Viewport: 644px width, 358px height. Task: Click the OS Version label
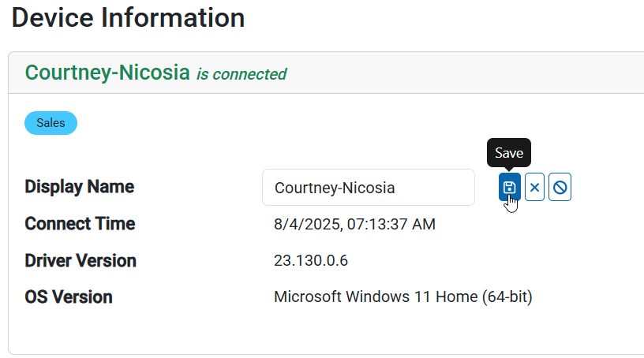click(69, 297)
